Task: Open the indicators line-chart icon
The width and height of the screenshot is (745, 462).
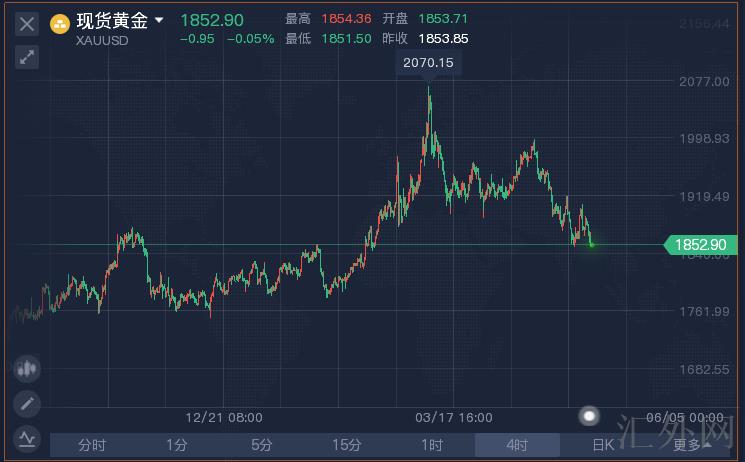Action: [27, 437]
